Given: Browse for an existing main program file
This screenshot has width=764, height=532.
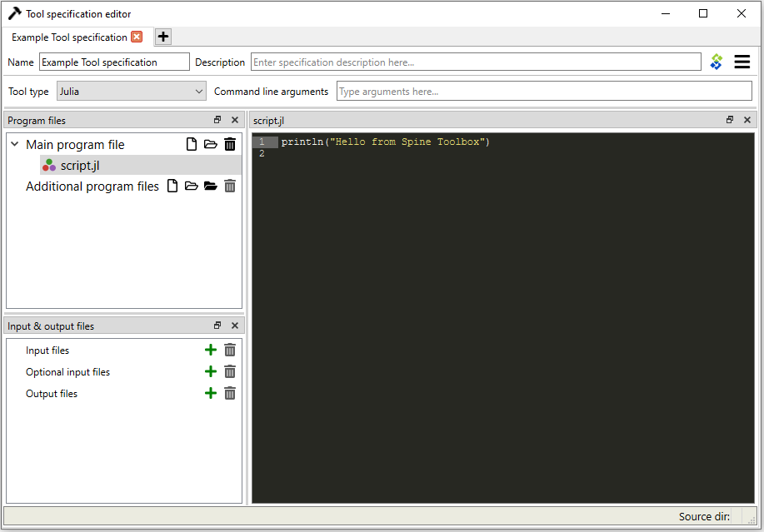Looking at the screenshot, I should coord(211,144).
